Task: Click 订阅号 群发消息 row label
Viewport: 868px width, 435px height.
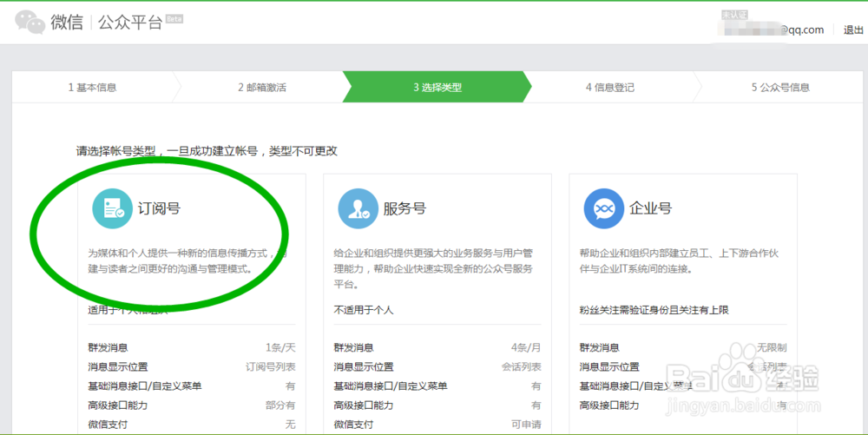Action: coord(108,347)
